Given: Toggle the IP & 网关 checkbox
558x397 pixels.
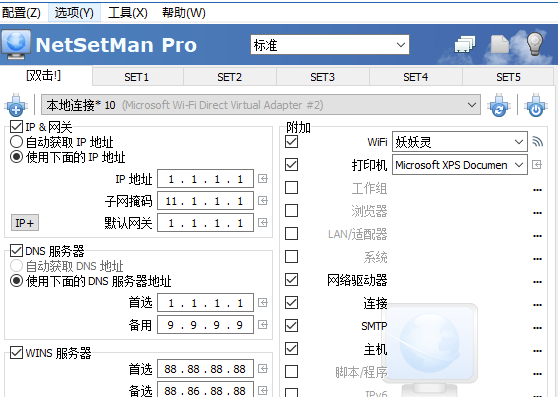Looking at the screenshot, I should (16, 126).
